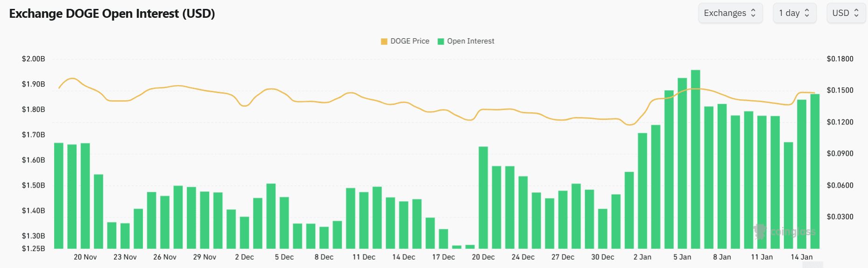Viewport: 868px width, 268px height.
Task: Click the 20 Nov date axis label
Action: pos(85,257)
